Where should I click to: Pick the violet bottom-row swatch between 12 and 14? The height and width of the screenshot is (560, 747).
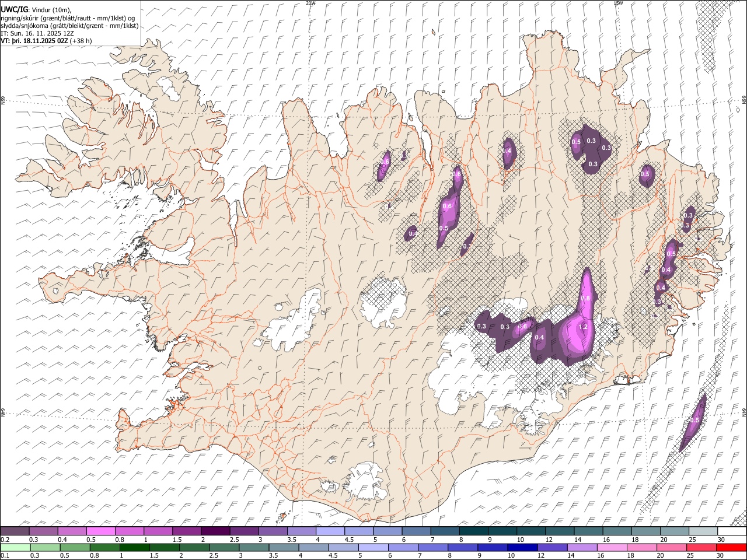click(x=552, y=548)
